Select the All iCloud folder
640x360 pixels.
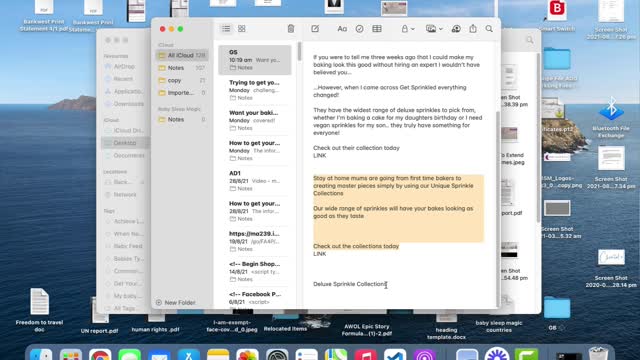[182, 55]
